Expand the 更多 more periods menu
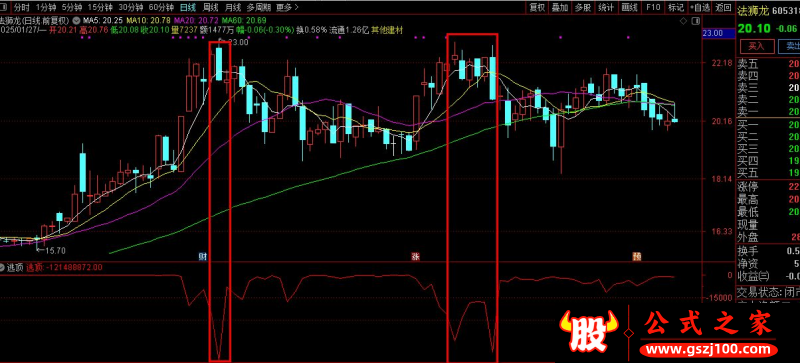The width and height of the screenshot is (800, 363). coord(287,7)
